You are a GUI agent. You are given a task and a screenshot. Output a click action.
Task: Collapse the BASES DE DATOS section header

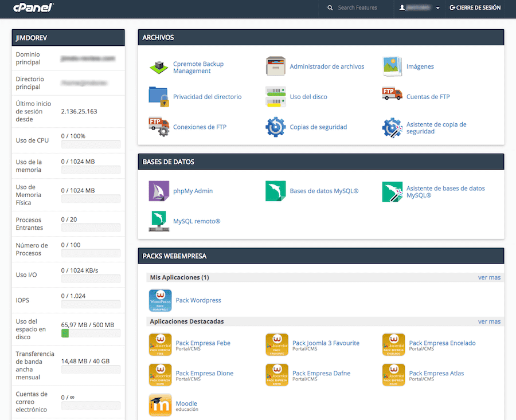coord(321,162)
